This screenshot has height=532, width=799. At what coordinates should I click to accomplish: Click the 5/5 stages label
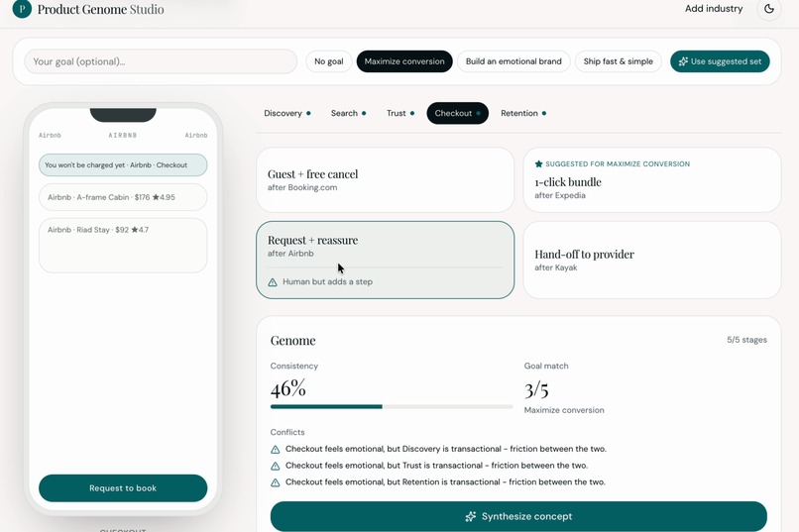pyautogui.click(x=746, y=340)
